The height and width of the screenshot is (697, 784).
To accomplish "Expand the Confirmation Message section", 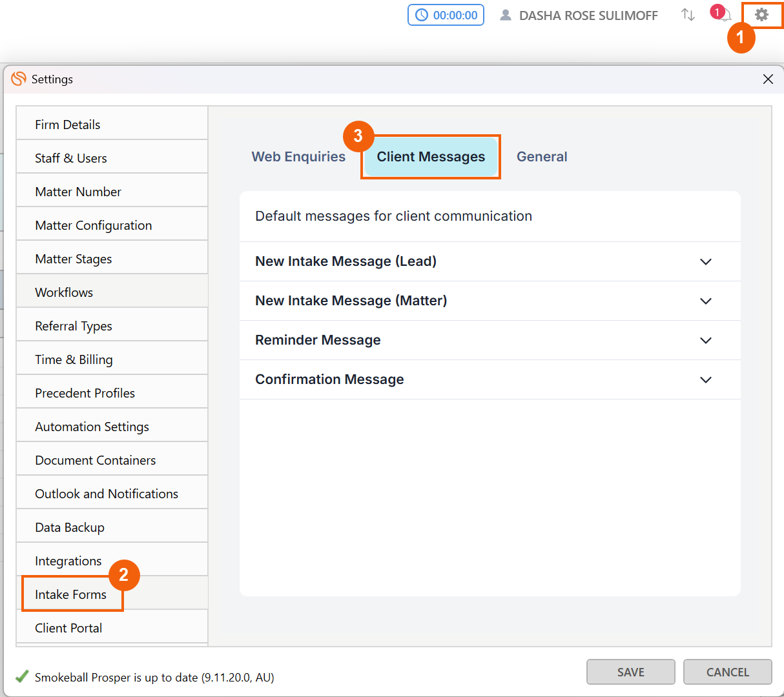I will click(x=706, y=380).
